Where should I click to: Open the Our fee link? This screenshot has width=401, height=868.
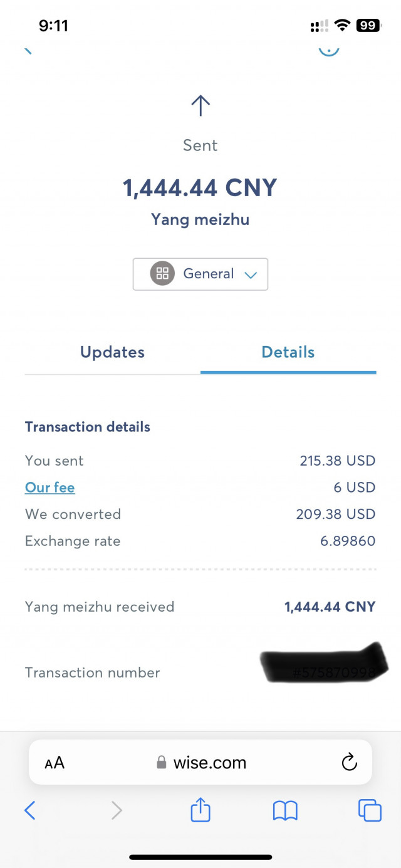[50, 488]
